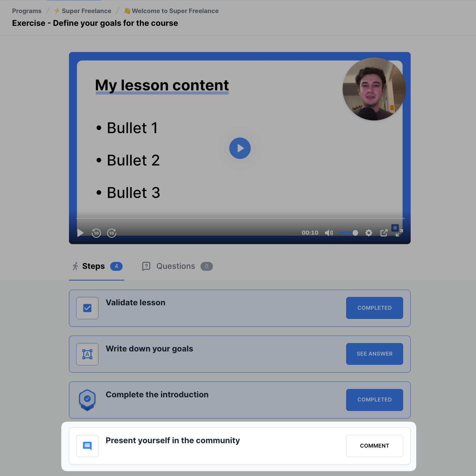Rewind the video 10 seconds
This screenshot has height=476, width=476.
pos(96,233)
